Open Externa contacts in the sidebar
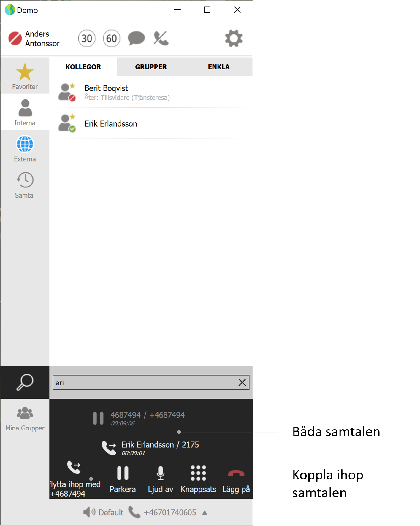This screenshot has height=526, width=420. point(25,148)
